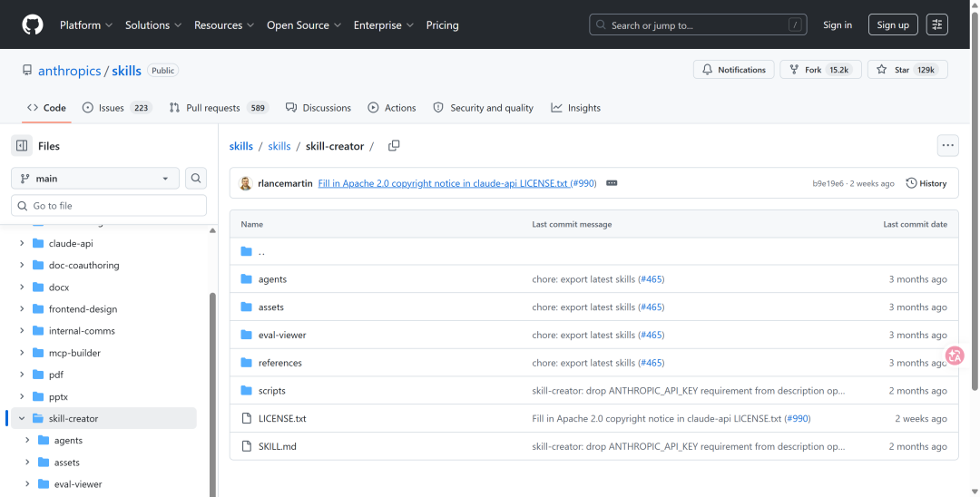980x497 pixels.
Task: Open the Sign in link
Action: (x=838, y=25)
